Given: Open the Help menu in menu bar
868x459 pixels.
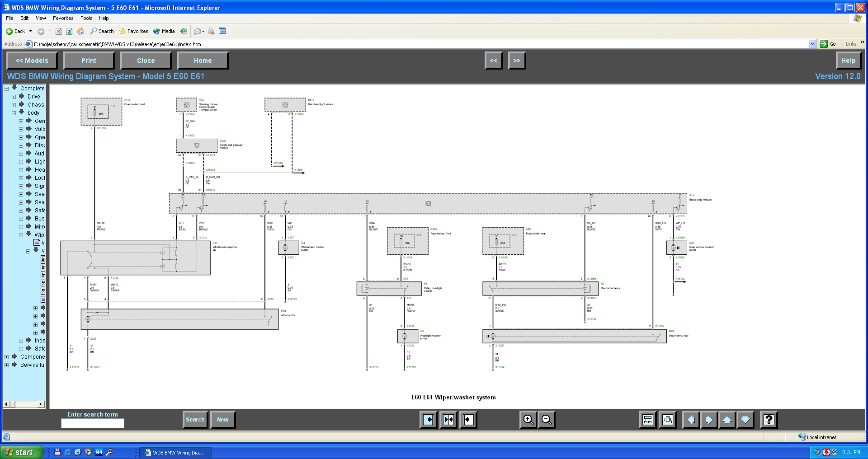Looking at the screenshot, I should tap(104, 18).
